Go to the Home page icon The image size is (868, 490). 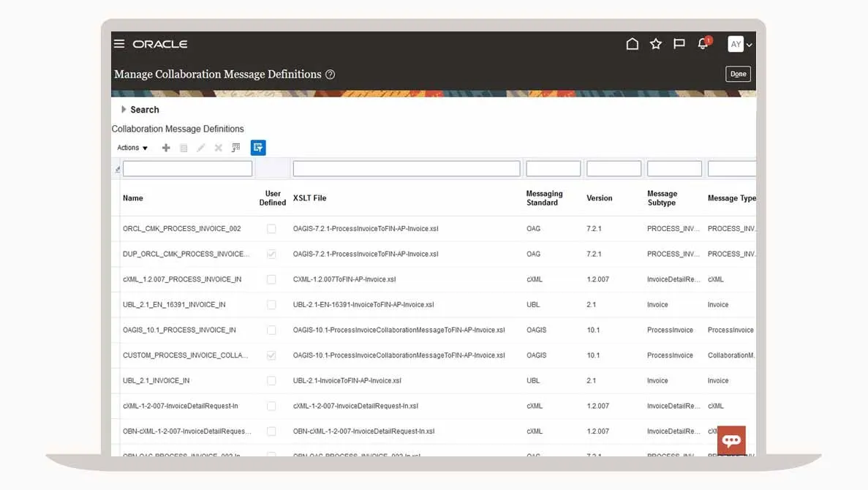point(633,45)
